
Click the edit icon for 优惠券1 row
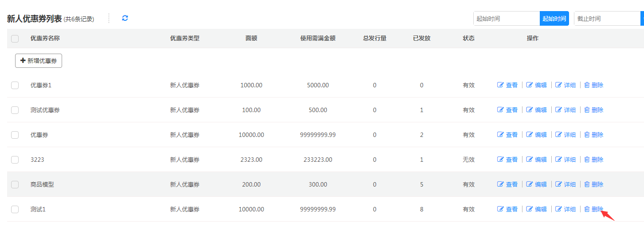pos(529,85)
